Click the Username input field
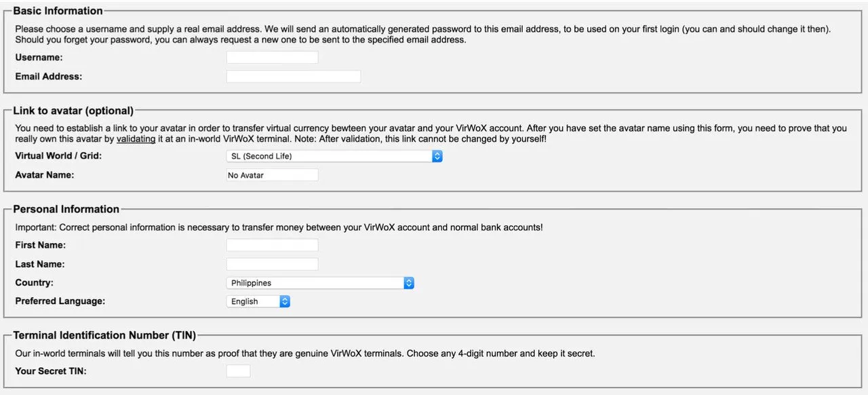Viewport: 868px width, 395px height. [272, 58]
